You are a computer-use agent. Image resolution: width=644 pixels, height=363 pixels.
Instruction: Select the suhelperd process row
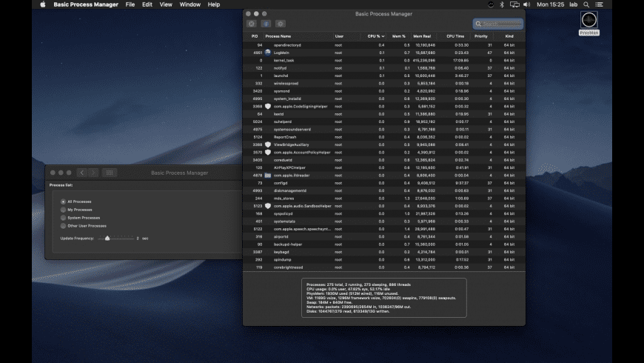384,121
